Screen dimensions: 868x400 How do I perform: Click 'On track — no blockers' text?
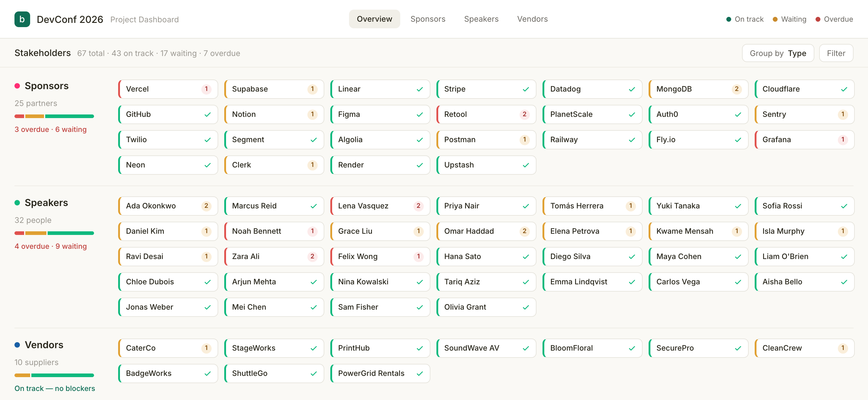55,388
